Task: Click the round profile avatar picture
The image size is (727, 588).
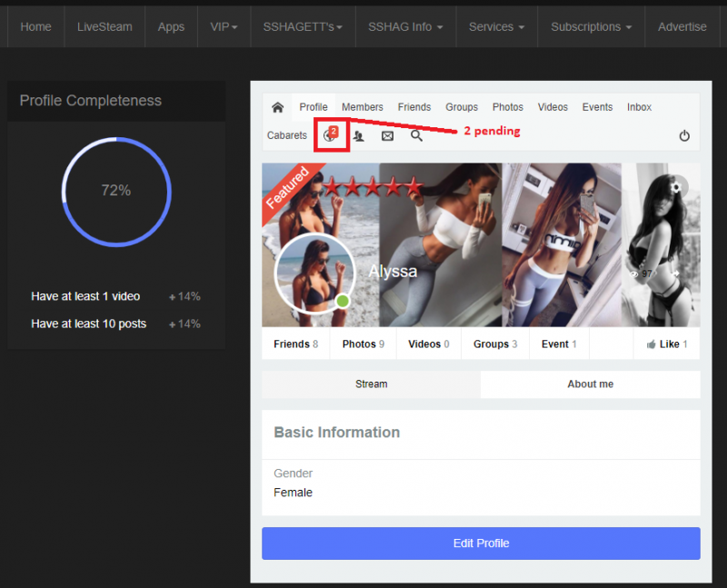Action: (314, 274)
